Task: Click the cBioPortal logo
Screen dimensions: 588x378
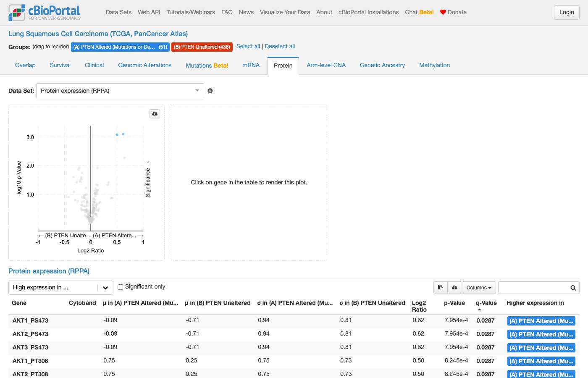Action: [44, 12]
